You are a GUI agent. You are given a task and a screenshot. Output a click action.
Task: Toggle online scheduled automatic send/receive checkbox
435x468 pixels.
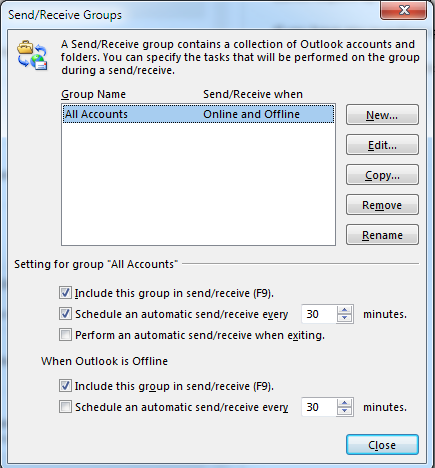point(65,314)
